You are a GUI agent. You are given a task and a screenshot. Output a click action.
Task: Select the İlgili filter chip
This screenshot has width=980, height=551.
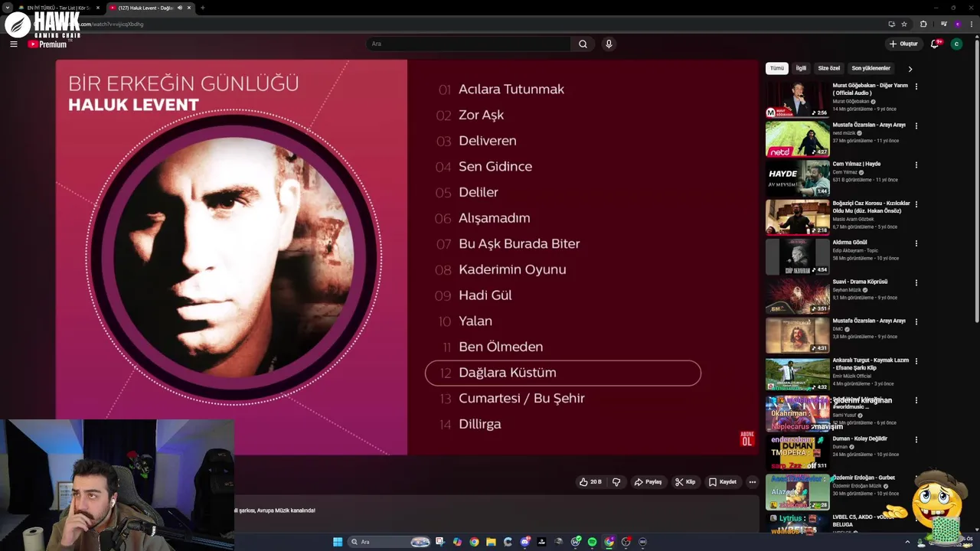[801, 68]
